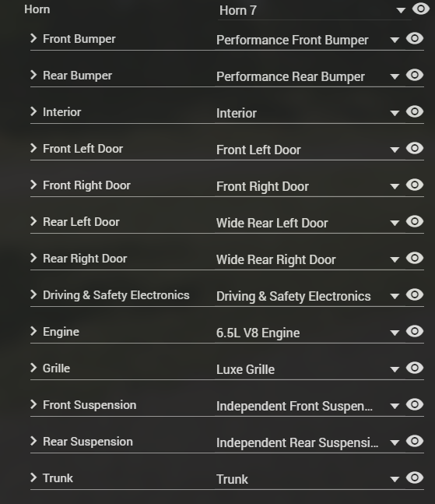This screenshot has width=435, height=504.
Task: Toggle Rear Suspension visibility
Action: 415,441
